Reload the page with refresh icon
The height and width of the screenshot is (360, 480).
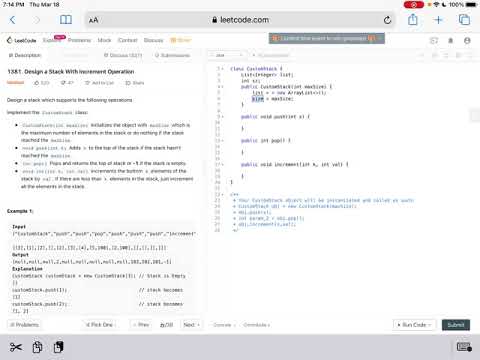(387, 20)
